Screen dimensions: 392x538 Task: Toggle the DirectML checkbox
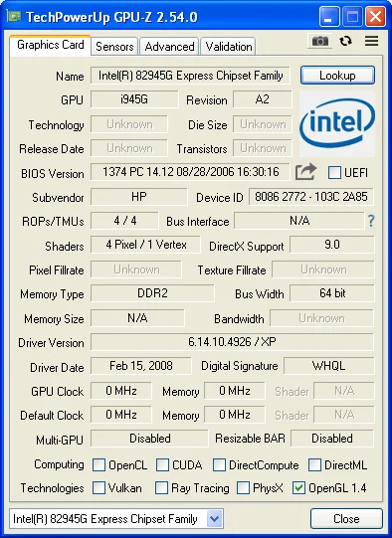tap(314, 465)
